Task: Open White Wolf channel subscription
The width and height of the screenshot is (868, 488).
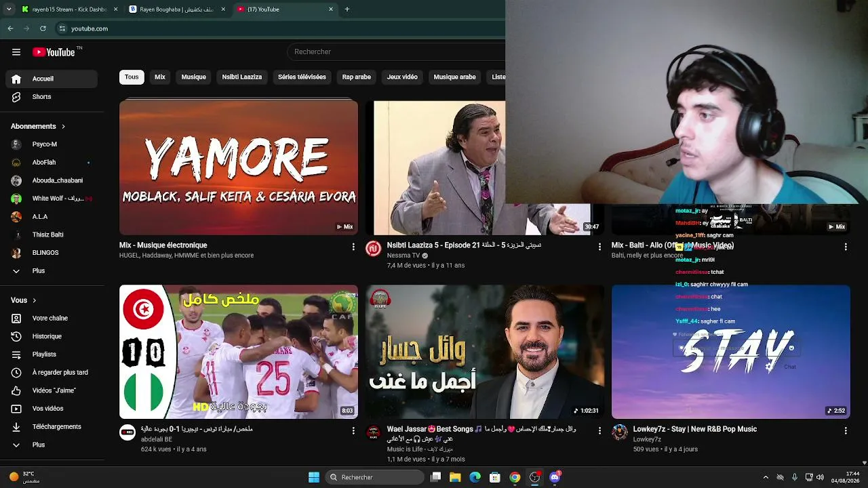Action: coord(52,199)
